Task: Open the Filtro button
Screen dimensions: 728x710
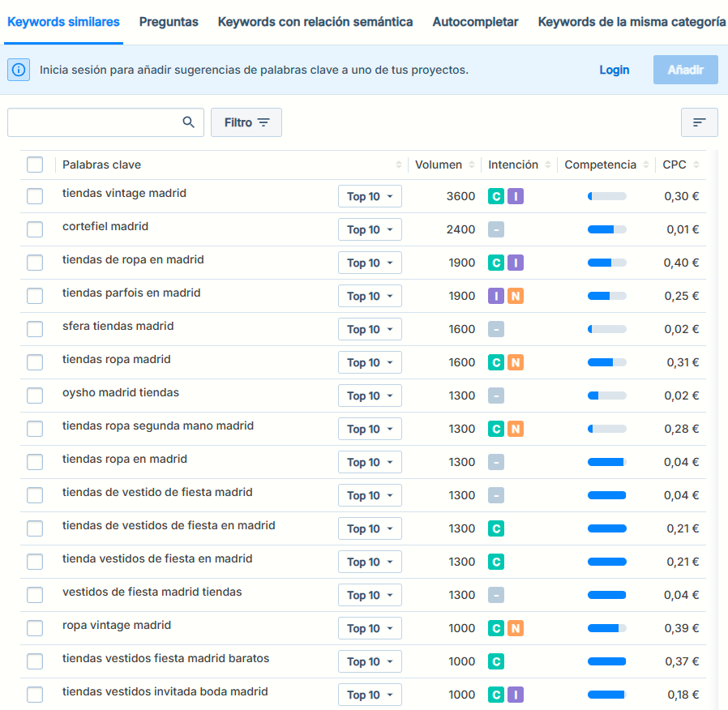Action: click(246, 122)
